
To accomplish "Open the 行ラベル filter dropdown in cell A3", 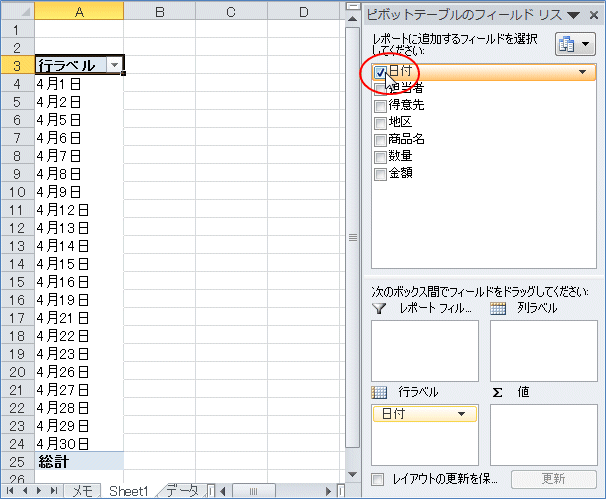I will click(114, 65).
